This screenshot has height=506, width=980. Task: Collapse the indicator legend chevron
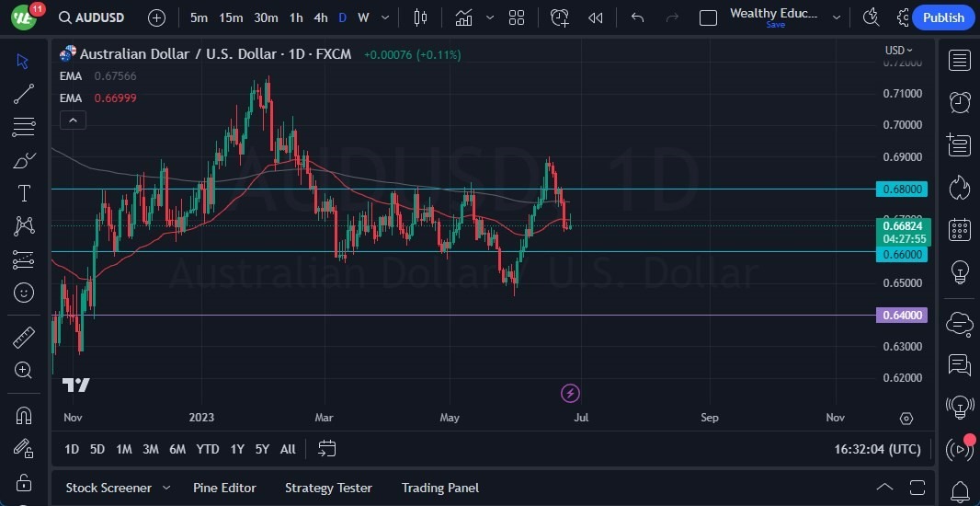(x=73, y=121)
